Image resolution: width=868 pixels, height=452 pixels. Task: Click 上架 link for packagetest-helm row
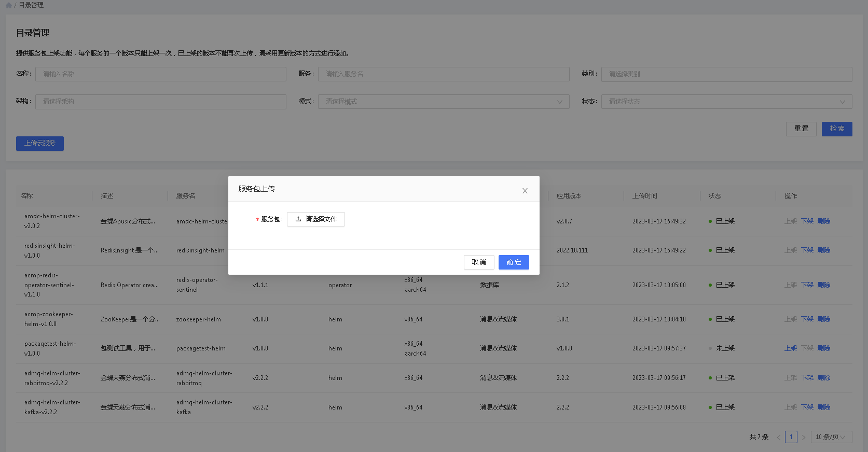tap(790, 348)
